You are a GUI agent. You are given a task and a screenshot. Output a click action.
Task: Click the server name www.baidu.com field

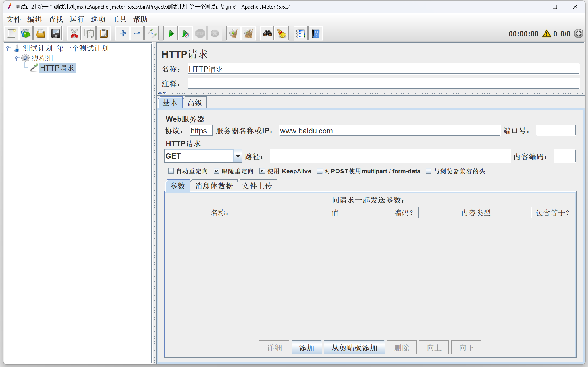(x=389, y=131)
